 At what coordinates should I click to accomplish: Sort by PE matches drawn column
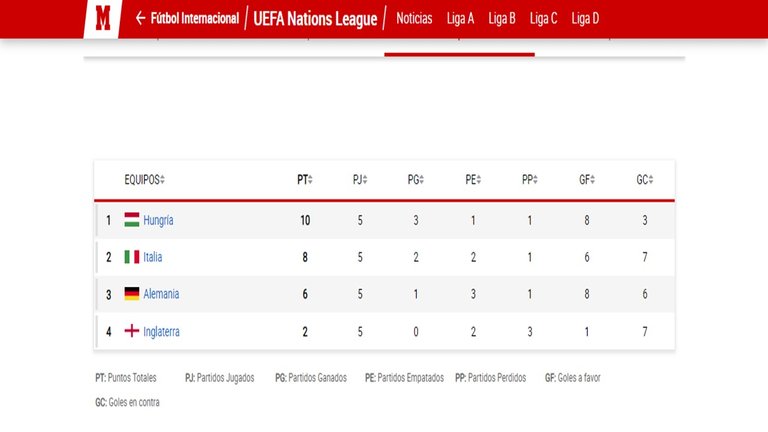tap(473, 180)
